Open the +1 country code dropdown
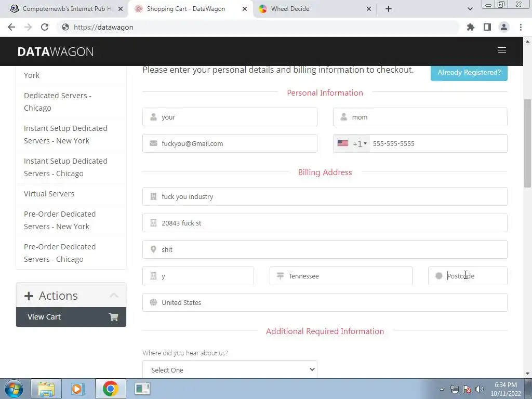Screen dimensions: 532x399 (352, 143)
